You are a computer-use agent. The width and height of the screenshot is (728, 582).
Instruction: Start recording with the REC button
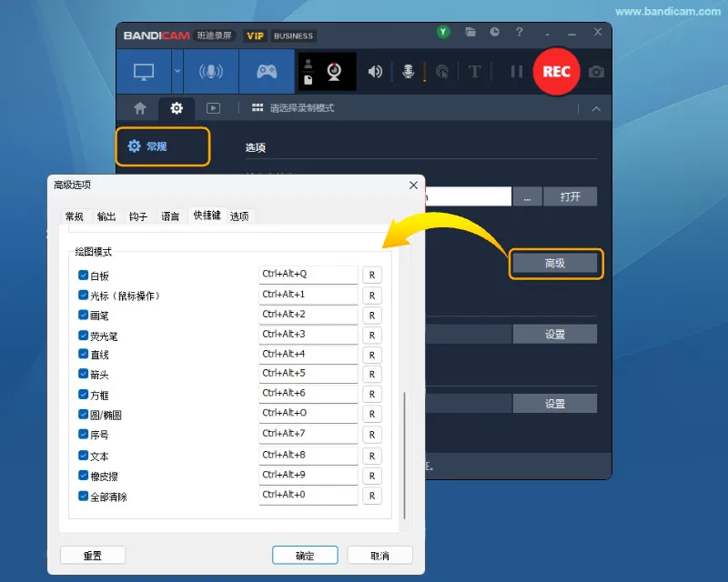pos(556,72)
